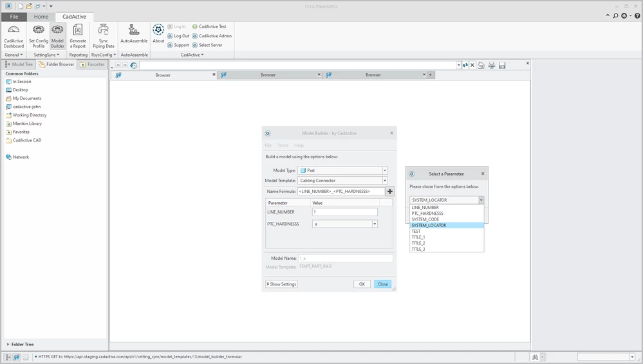Open Tools menu in Model Builder
This screenshot has height=364, width=643.
tap(283, 145)
